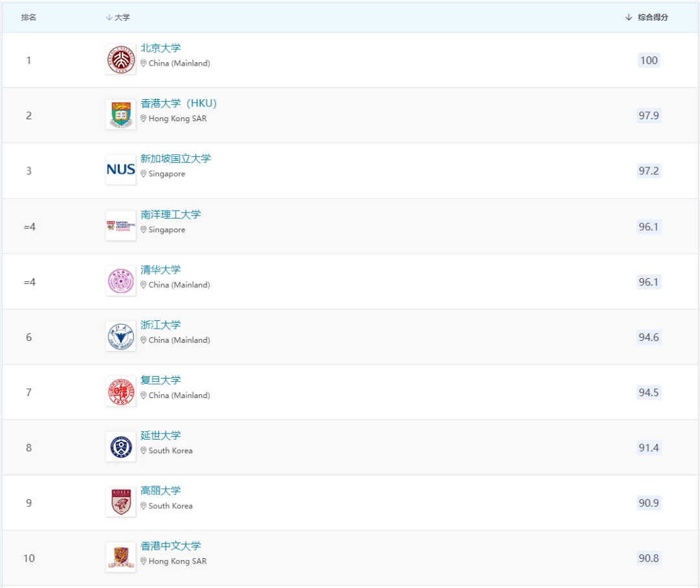The image size is (700, 588).
Task: Click rank number 2
Action: tap(29, 115)
